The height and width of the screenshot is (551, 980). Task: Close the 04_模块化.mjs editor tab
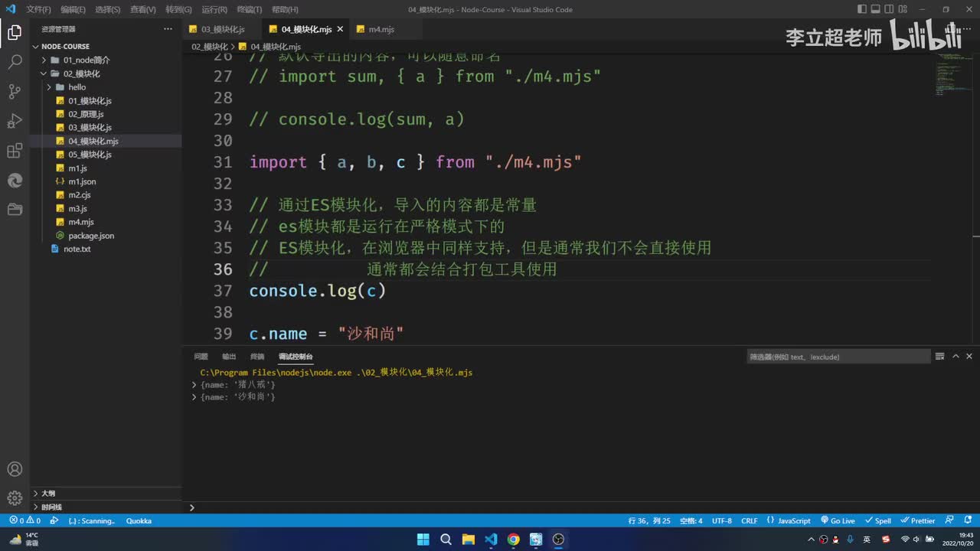pos(340,29)
